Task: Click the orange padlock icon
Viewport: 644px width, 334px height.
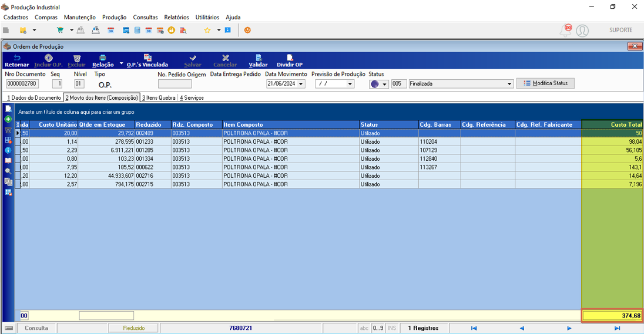Action: 171,30
